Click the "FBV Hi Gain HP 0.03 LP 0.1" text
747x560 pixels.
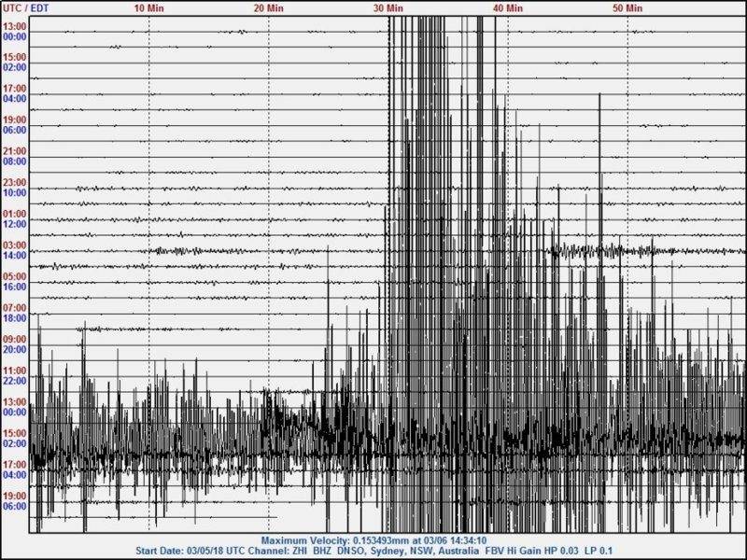549,552
